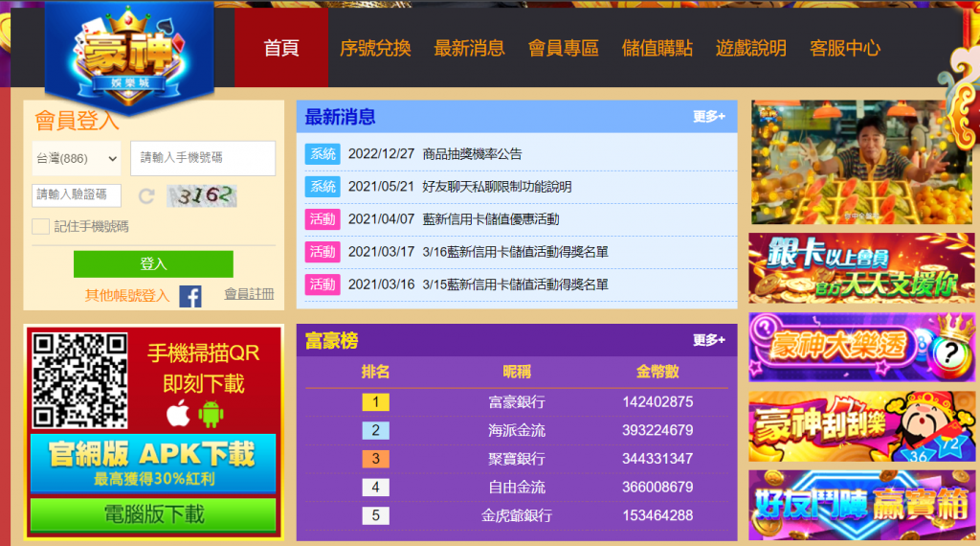The image size is (980, 546).
Task: Click the 系統 tag for 2022/12/27 news
Action: click(323, 154)
